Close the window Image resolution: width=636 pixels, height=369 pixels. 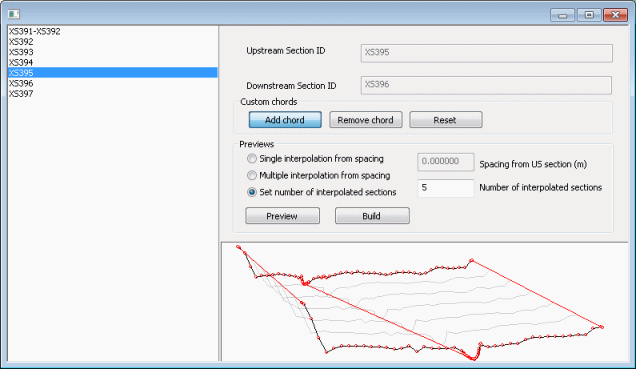tap(615, 15)
